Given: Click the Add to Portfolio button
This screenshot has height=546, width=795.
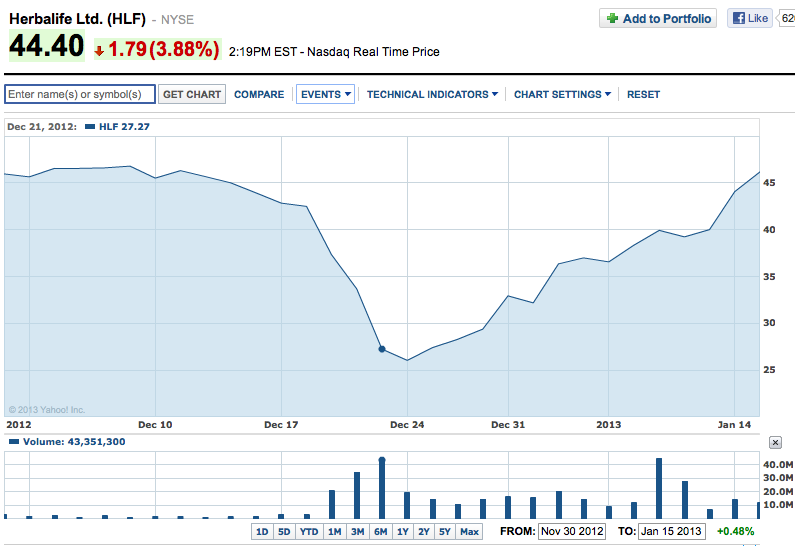Looking at the screenshot, I should coord(658,18).
